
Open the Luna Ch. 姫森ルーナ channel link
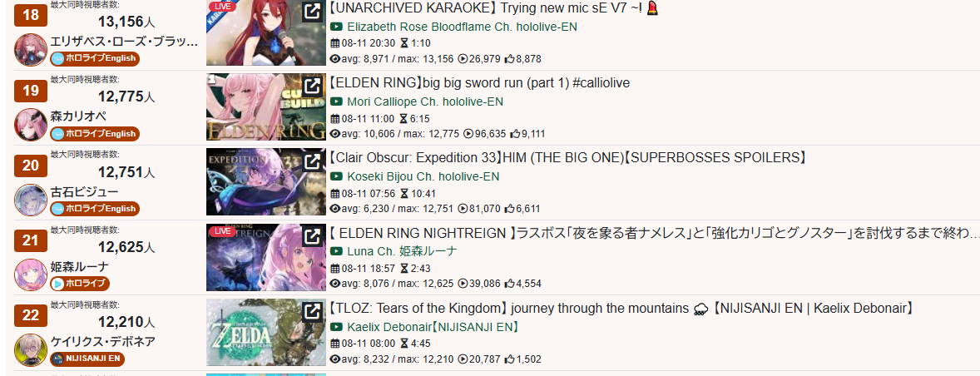pyautogui.click(x=402, y=252)
